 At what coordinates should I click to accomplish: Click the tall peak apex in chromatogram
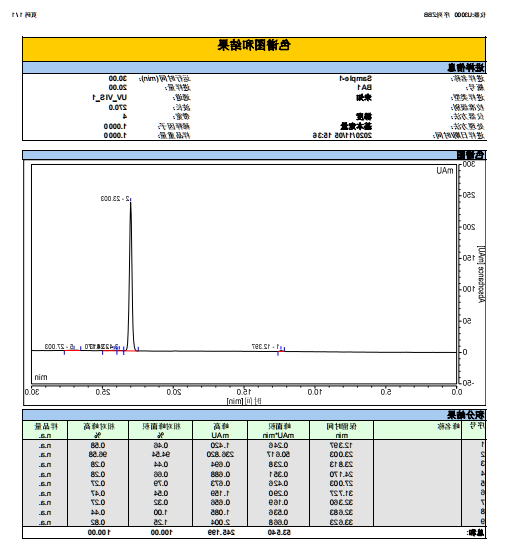click(x=131, y=202)
